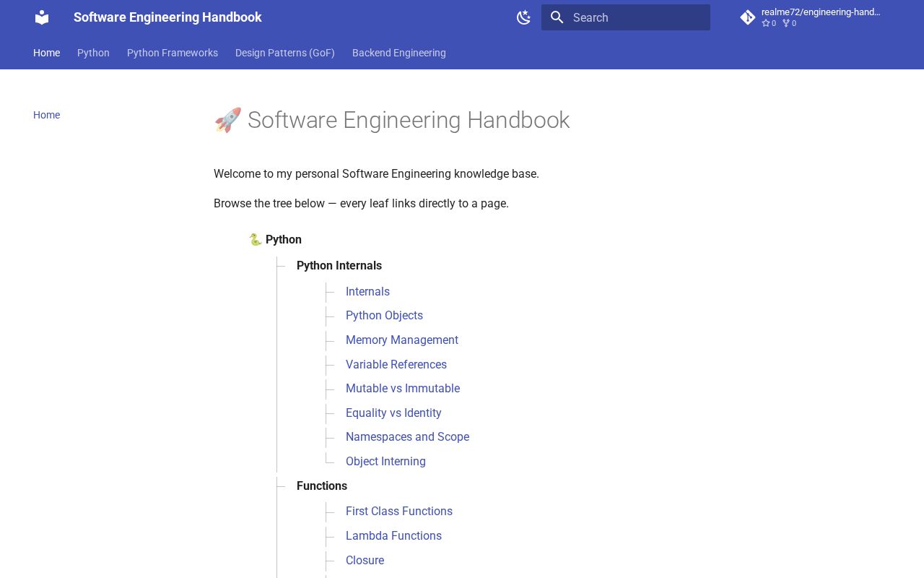Click the Software Engineering Handbook header title
924x578 pixels.
[x=167, y=17]
